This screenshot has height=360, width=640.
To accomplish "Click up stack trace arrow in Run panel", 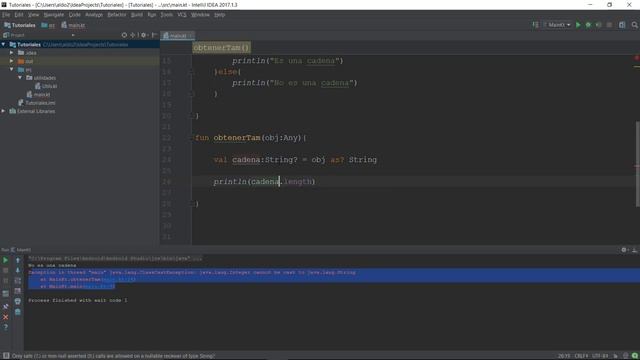I will [18, 260].
